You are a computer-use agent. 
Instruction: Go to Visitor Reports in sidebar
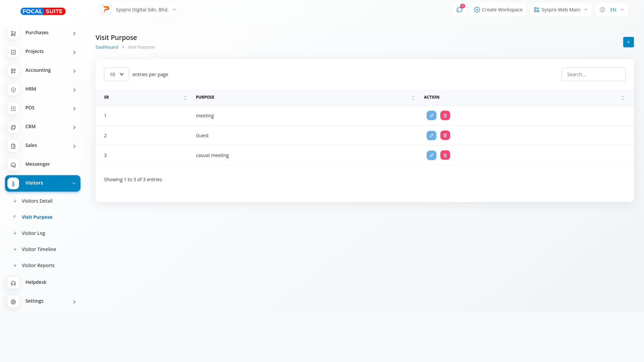[38, 265]
